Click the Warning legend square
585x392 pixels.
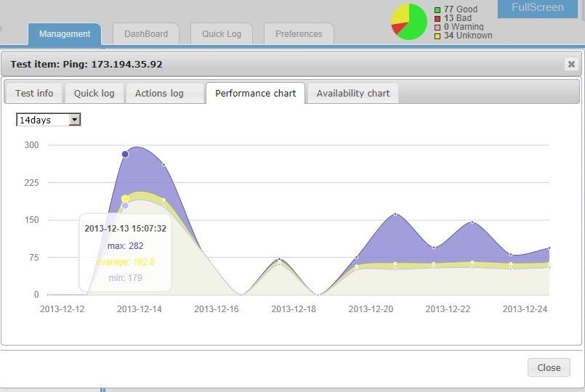coord(437,28)
